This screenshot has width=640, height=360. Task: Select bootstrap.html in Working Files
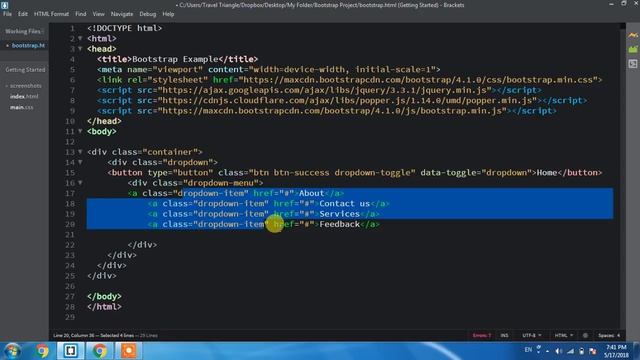(28, 45)
